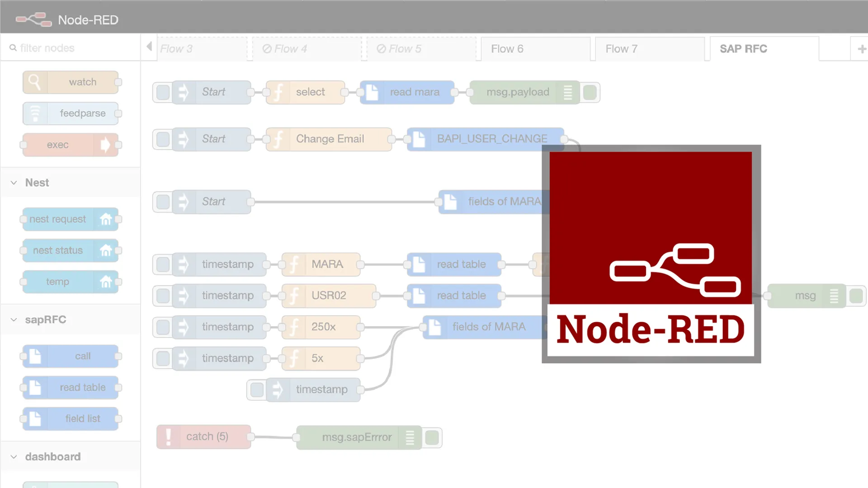868x488 pixels.
Task: Select the 250x function node
Action: (321, 327)
